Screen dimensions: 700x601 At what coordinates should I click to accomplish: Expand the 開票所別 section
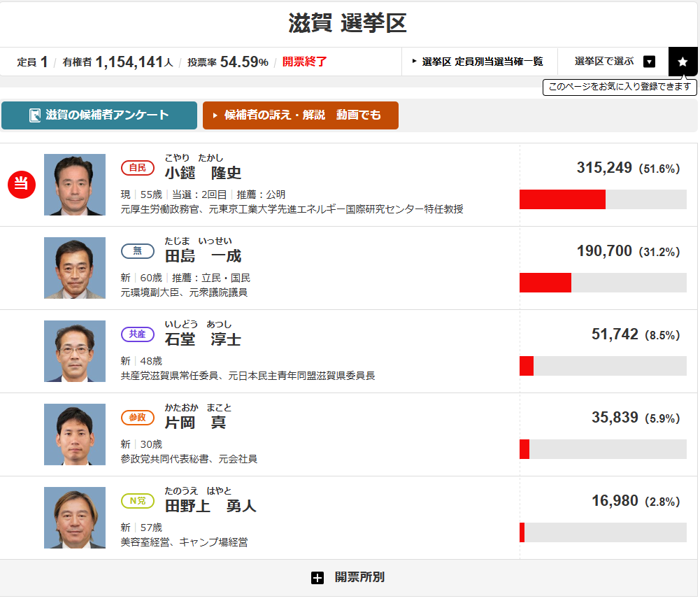click(x=348, y=578)
